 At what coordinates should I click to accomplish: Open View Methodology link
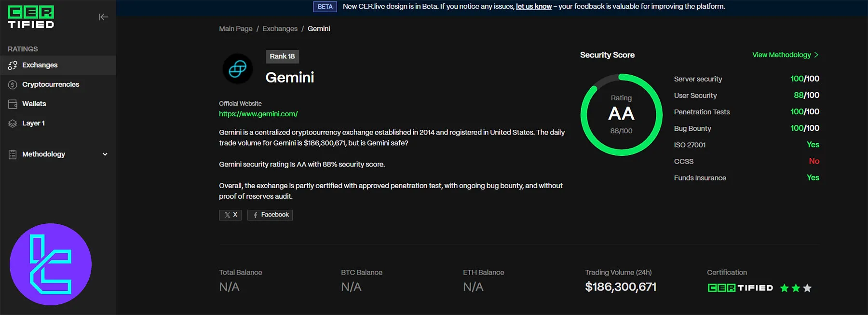[786, 55]
